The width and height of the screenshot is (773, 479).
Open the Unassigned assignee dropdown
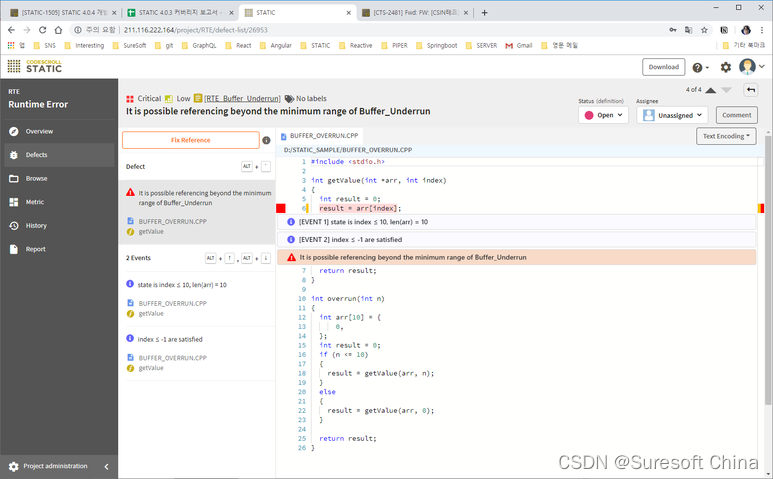(672, 115)
